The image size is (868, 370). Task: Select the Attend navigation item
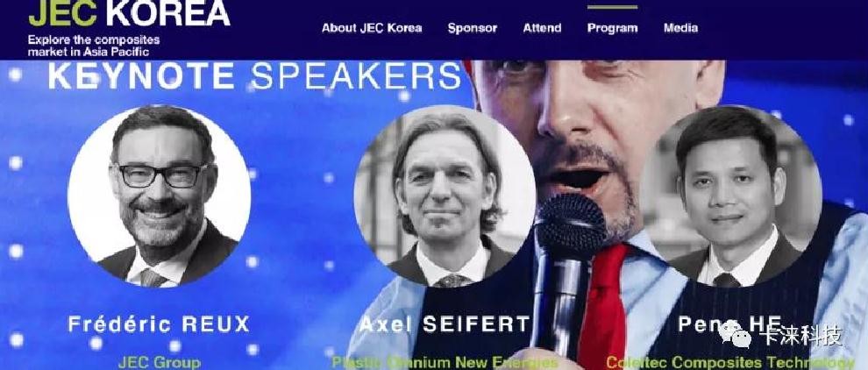pos(542,28)
